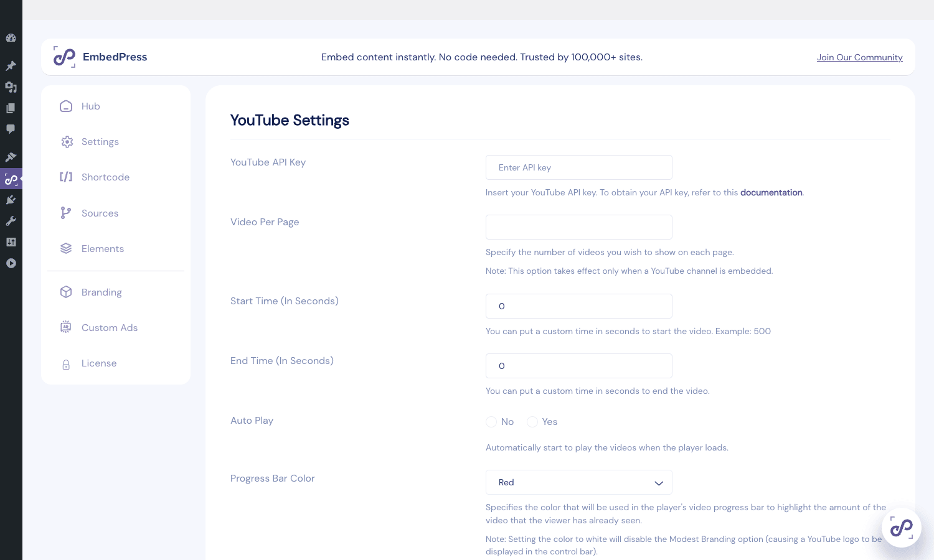Focus the YouTube API Key input field
The height and width of the screenshot is (560, 934).
pos(579,167)
